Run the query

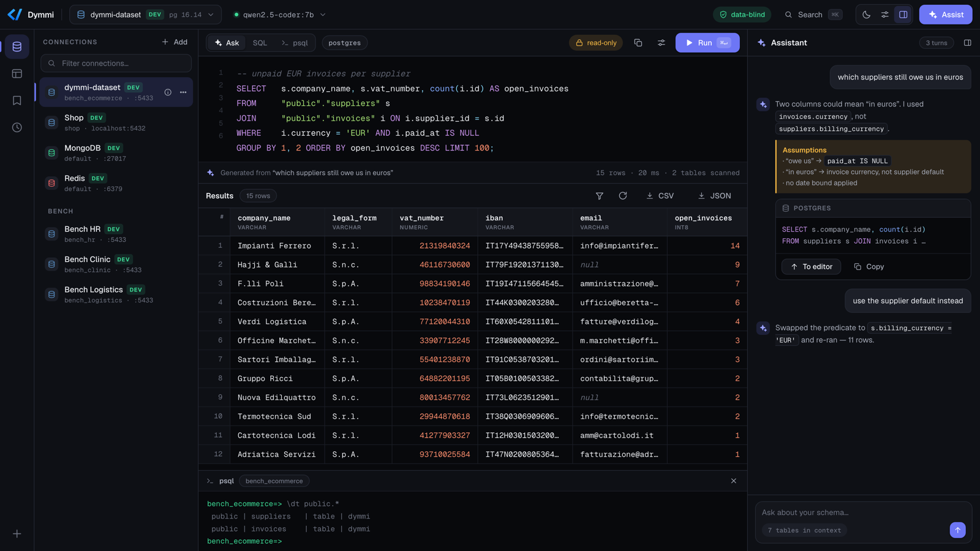coord(707,43)
